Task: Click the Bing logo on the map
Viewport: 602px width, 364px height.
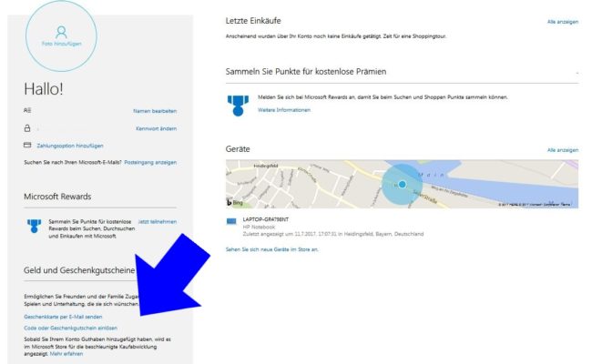Action: coord(235,203)
